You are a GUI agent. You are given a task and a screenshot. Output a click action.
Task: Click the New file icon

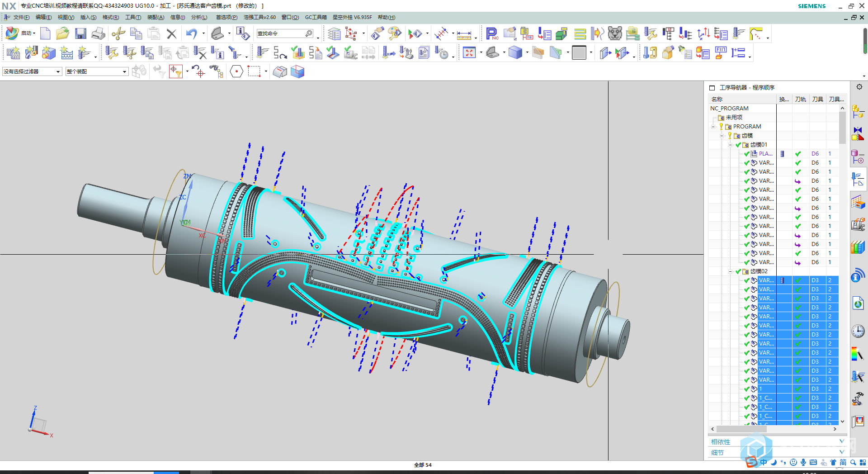tap(45, 33)
